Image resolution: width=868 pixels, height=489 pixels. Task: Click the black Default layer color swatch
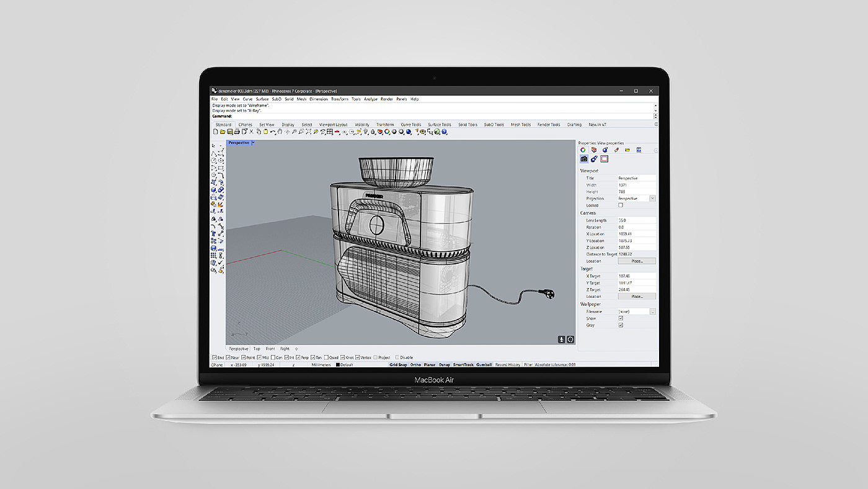[x=338, y=365]
